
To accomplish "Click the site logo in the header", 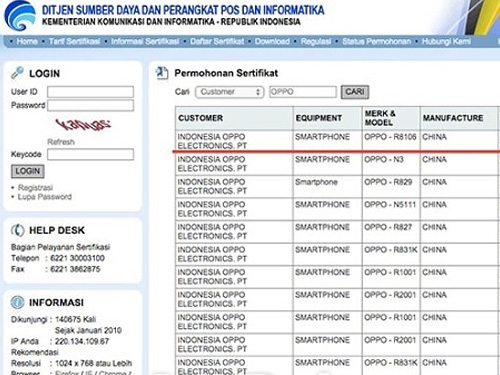I will click(x=21, y=16).
